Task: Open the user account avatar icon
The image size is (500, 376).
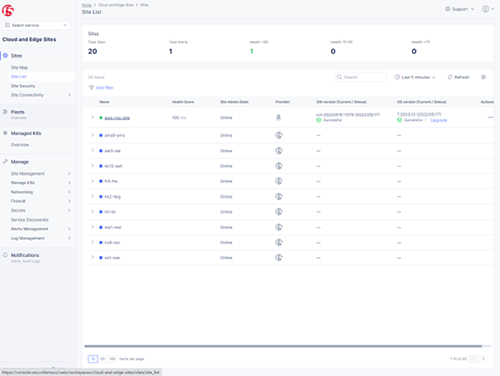Action: pyautogui.click(x=485, y=9)
